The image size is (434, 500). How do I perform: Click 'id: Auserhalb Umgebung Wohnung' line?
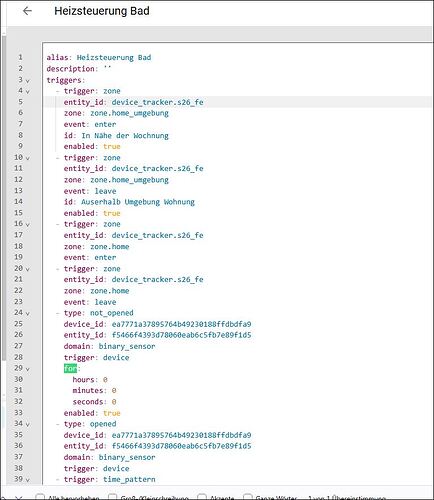pyautogui.click(x=129, y=202)
